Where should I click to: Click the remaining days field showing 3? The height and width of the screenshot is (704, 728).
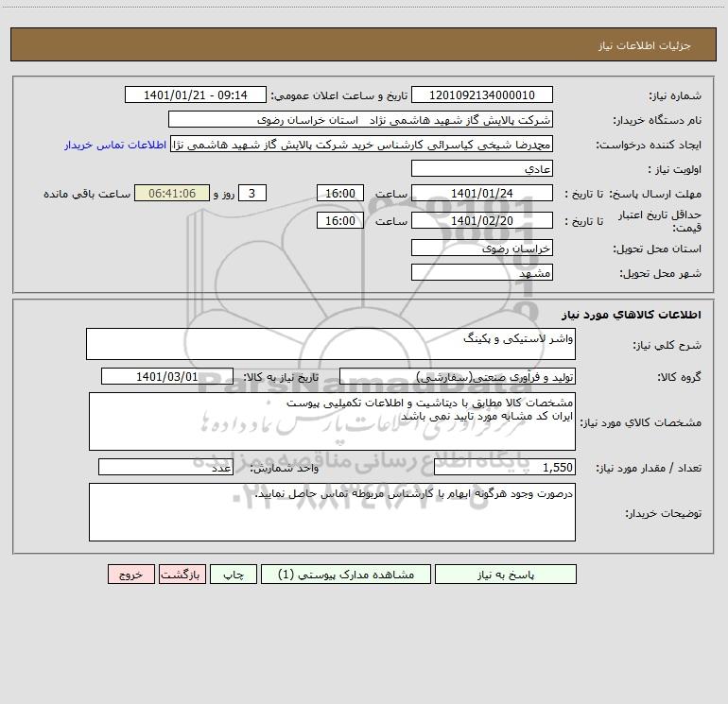point(252,193)
